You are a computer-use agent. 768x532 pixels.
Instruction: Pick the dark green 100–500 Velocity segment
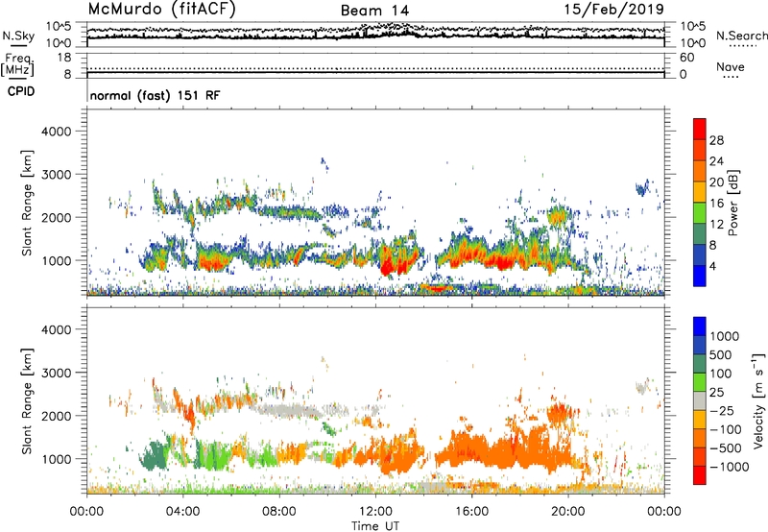coord(700,364)
